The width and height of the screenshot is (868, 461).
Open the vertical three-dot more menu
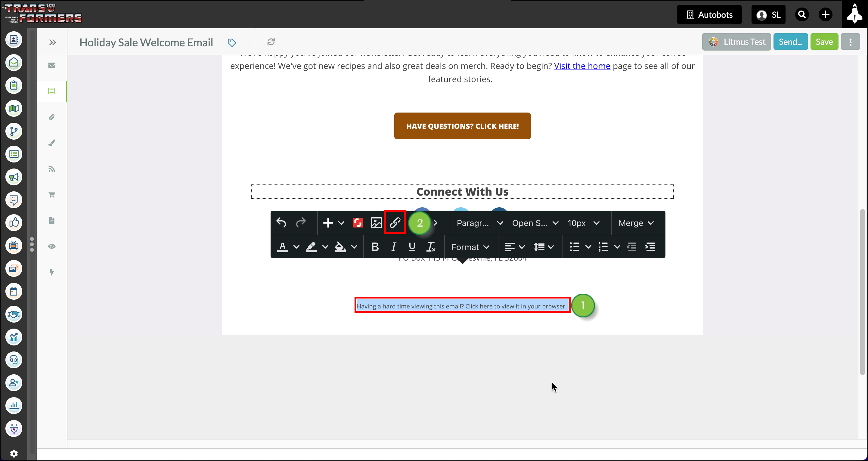click(x=851, y=42)
